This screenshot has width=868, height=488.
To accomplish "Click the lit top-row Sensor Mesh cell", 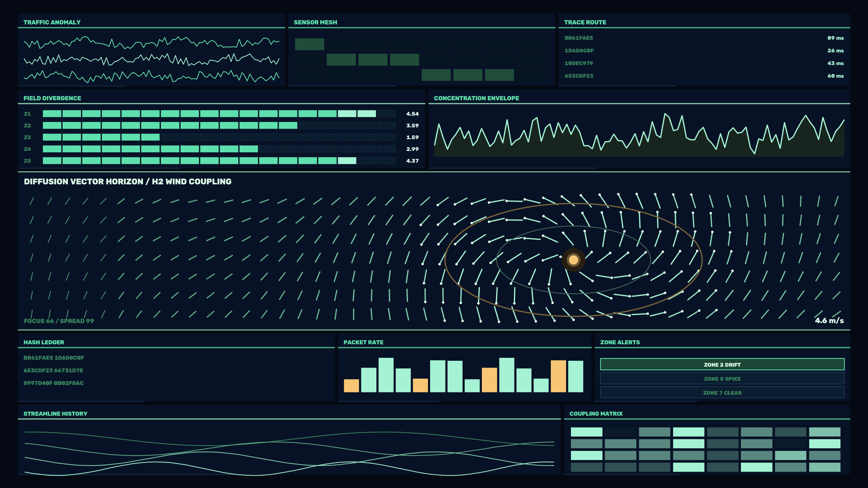I will (309, 44).
